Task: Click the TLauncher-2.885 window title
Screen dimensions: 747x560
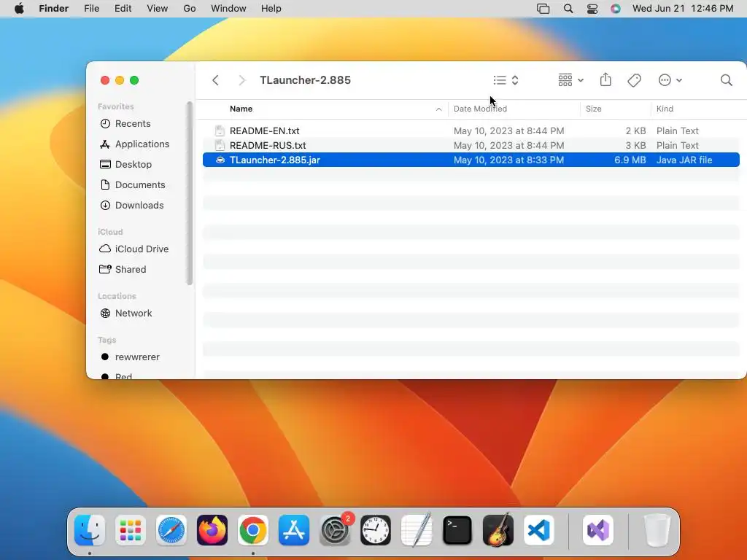Action: pyautogui.click(x=306, y=80)
